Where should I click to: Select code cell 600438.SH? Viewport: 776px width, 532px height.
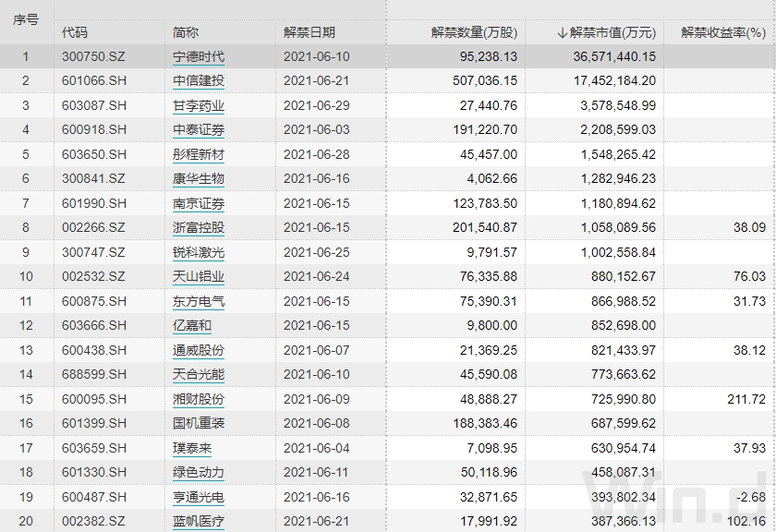click(x=94, y=350)
